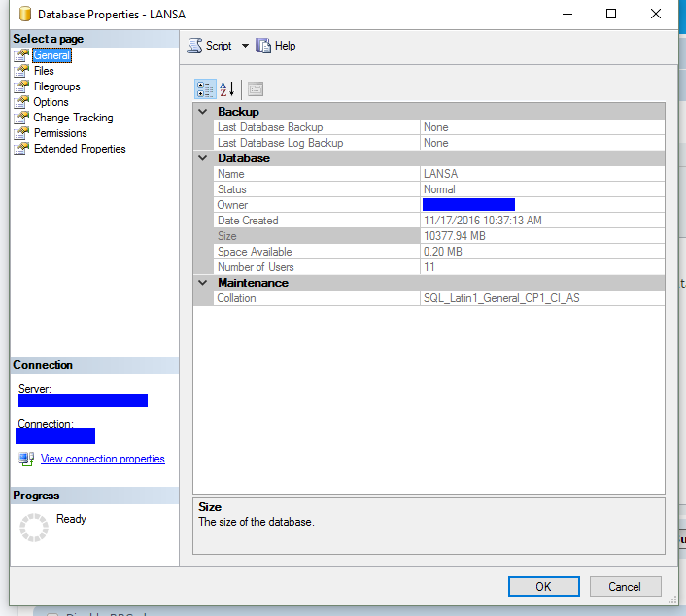Collapse the Backup section
The width and height of the screenshot is (686, 616).
pyautogui.click(x=202, y=112)
